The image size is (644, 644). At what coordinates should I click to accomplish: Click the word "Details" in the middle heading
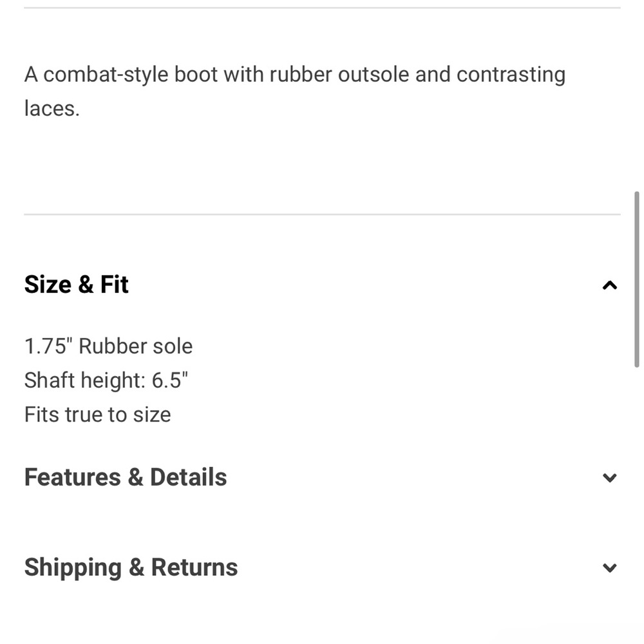coord(188,477)
